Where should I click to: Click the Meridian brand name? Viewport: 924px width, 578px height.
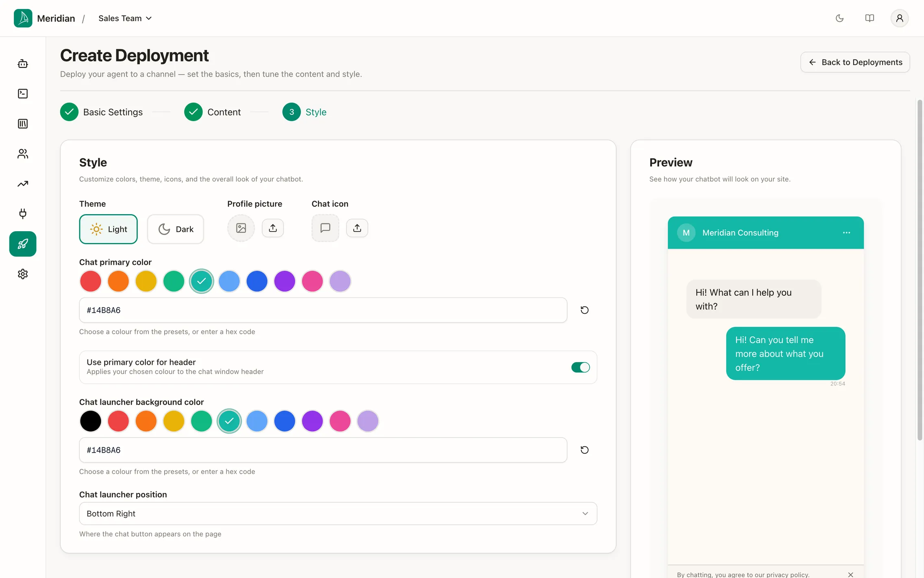[56, 18]
